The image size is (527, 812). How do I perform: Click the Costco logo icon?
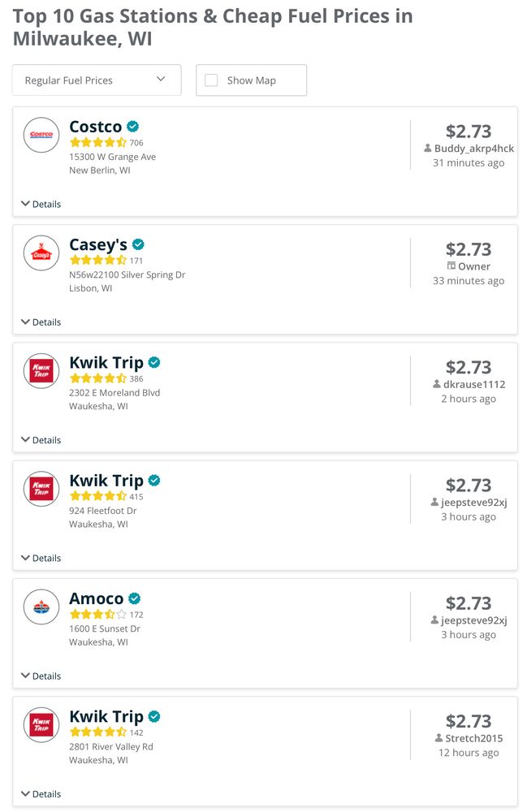41,135
